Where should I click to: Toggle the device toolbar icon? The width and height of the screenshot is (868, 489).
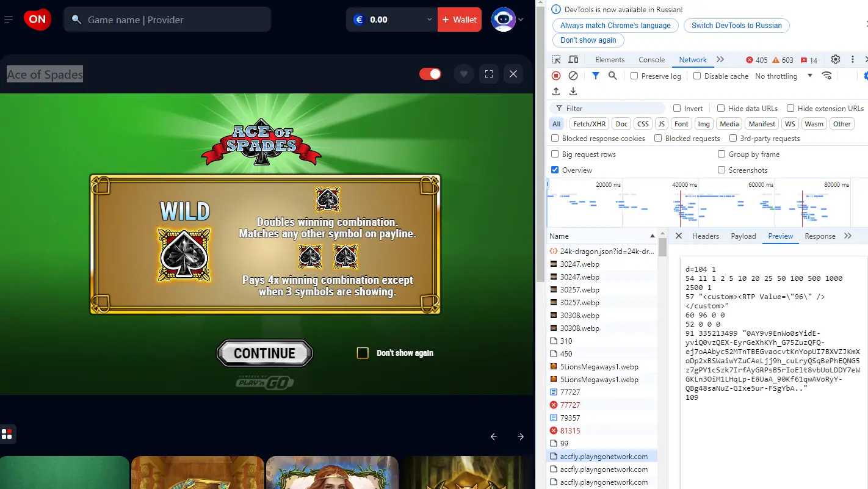pos(573,60)
